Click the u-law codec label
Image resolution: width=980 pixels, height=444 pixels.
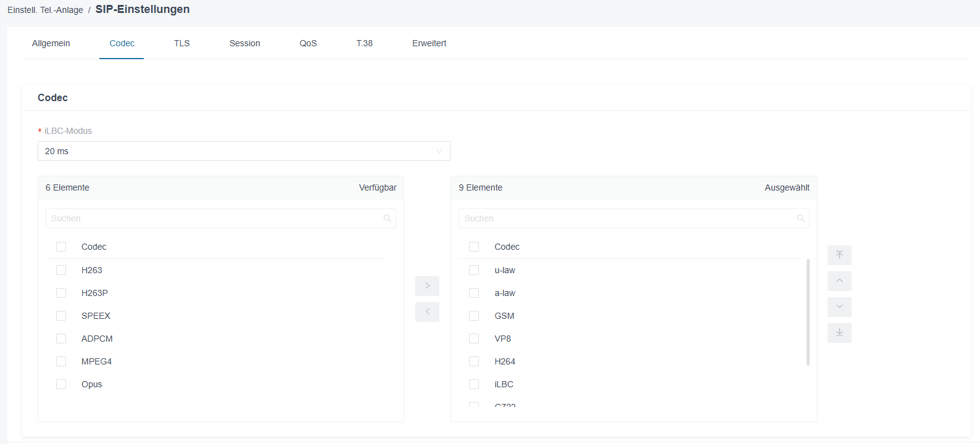point(505,270)
